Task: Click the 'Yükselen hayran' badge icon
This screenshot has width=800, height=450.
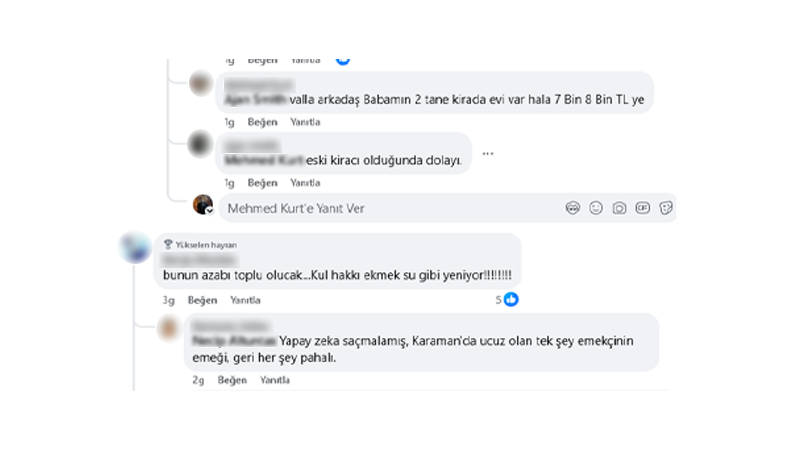Action: [x=168, y=245]
